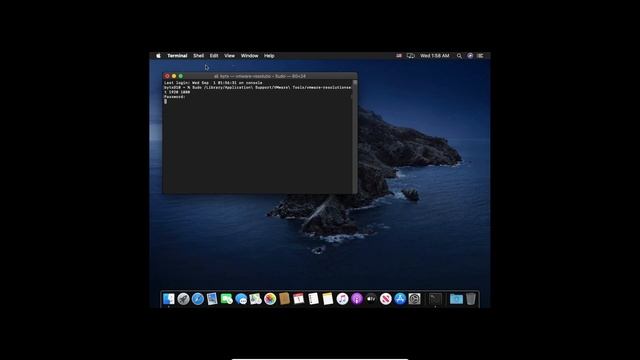Open the Trash in the Dock

471,299
